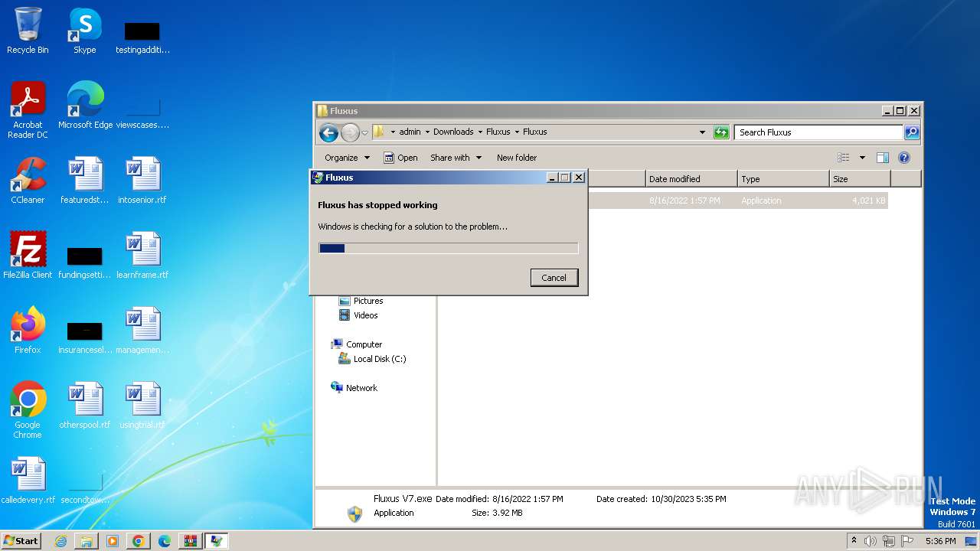The width and height of the screenshot is (980, 551).
Task: Click the Search Fluxus input field
Action: coord(818,132)
